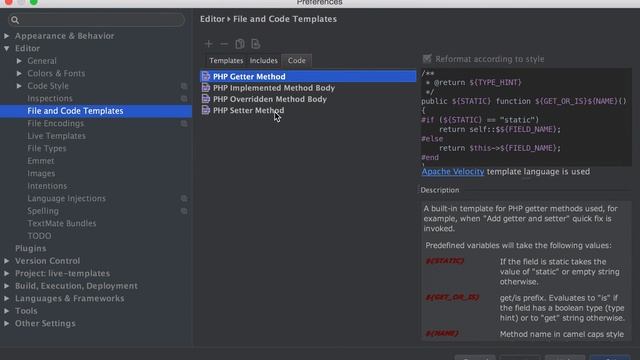
Task: Open the Plugins settings page
Action: [x=31, y=248]
